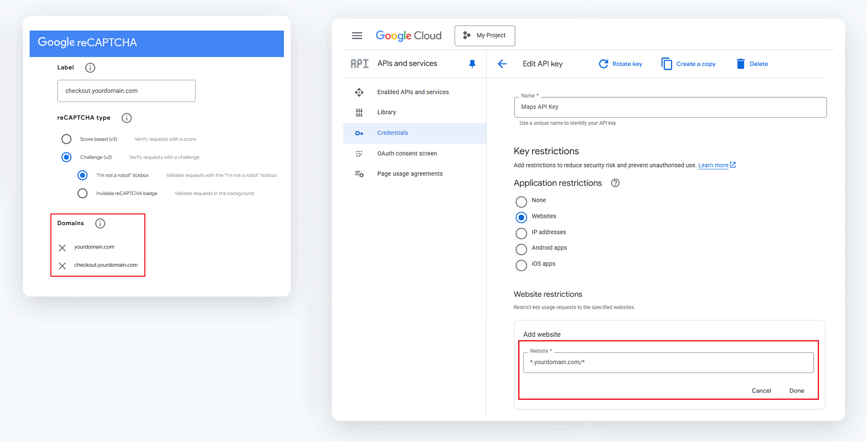868x442 pixels.
Task: Click the Edit API key heading
Action: [542, 64]
